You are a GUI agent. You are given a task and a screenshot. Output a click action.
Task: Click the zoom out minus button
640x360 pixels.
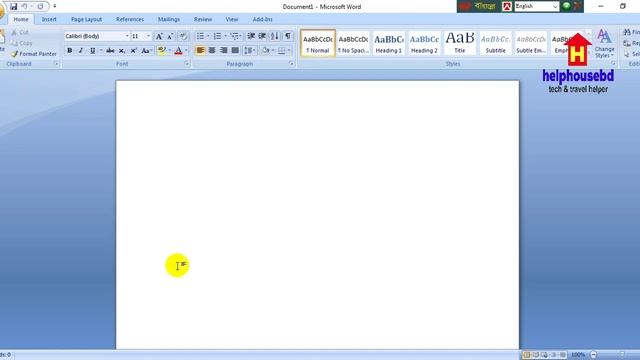[x=593, y=355]
